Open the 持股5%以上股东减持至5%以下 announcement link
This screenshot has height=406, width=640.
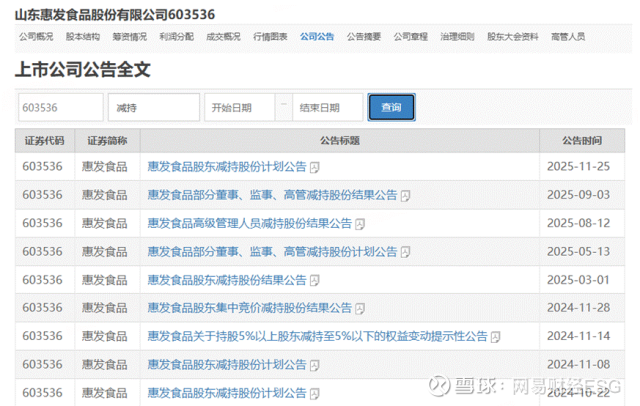click(x=318, y=336)
